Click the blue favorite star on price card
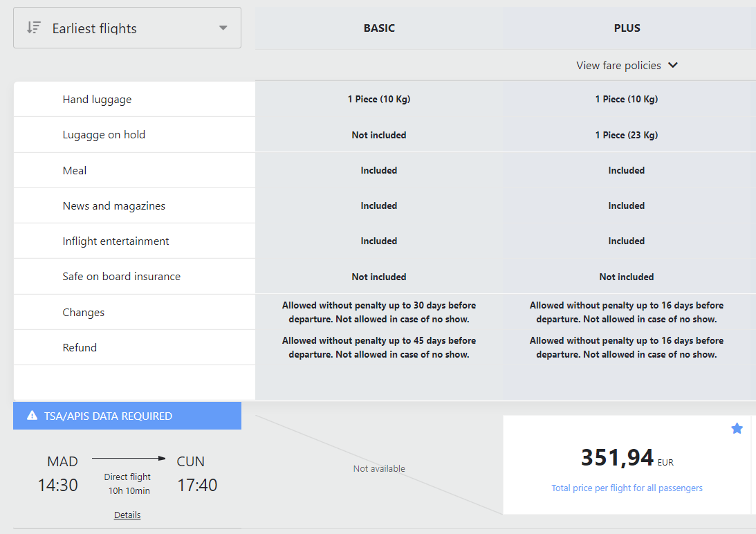The image size is (756, 534). (x=737, y=428)
